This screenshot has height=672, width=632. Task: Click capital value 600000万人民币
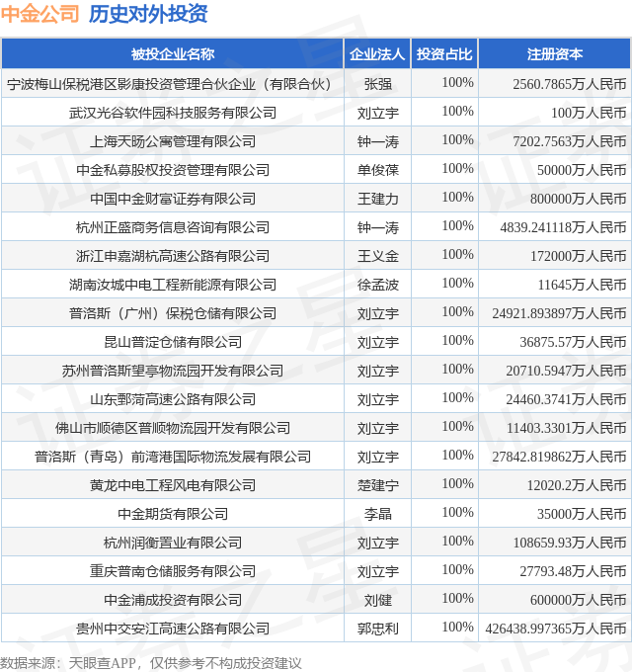point(579,600)
